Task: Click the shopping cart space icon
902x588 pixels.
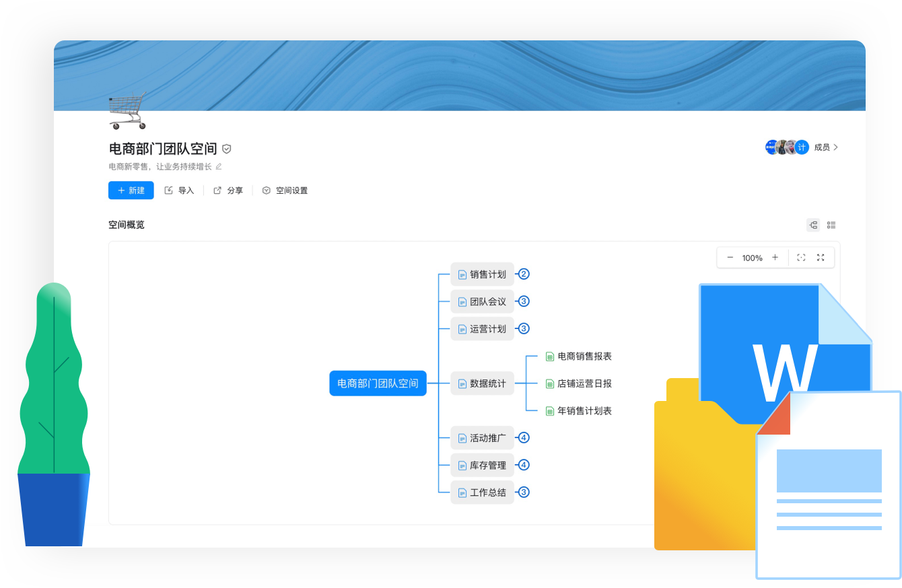Action: pyautogui.click(x=127, y=111)
